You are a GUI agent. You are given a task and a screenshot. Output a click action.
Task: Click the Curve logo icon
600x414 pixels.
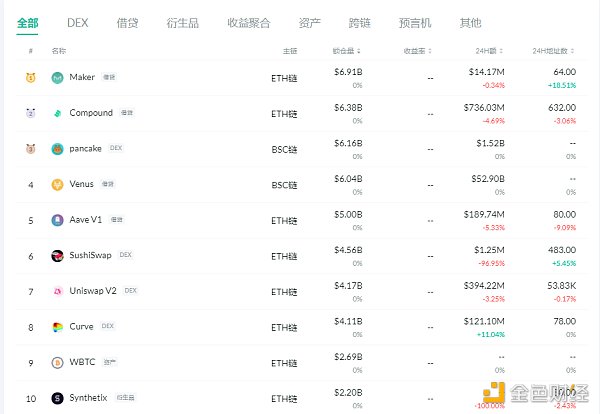click(58, 326)
